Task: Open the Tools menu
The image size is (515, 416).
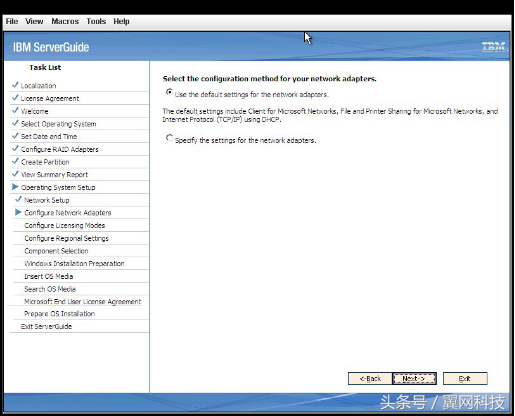Action: pos(96,21)
